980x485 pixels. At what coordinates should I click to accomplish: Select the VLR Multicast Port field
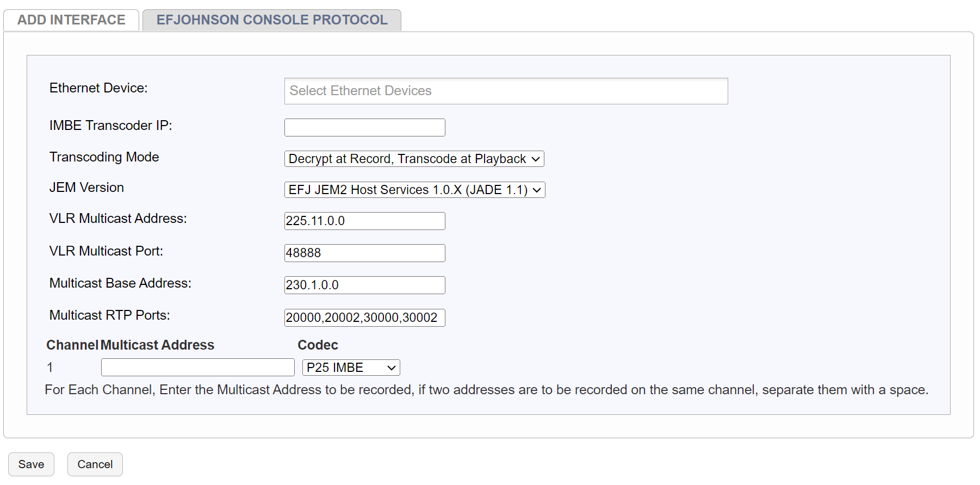(364, 253)
